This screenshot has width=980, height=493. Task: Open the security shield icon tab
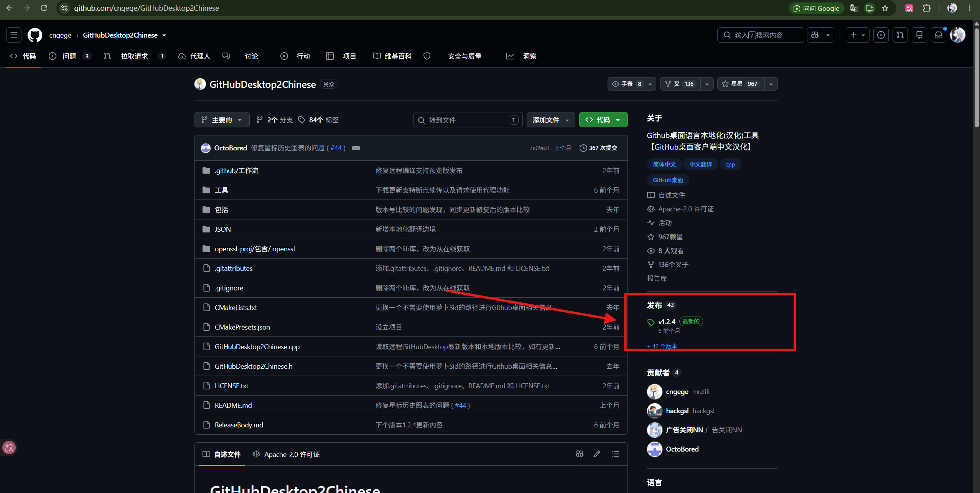tap(427, 56)
